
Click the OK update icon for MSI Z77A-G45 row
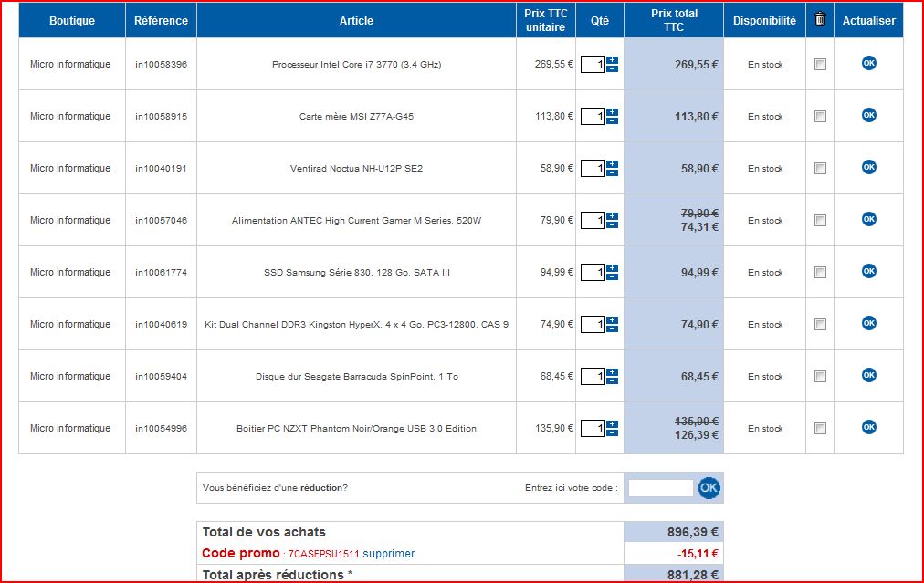(868, 115)
